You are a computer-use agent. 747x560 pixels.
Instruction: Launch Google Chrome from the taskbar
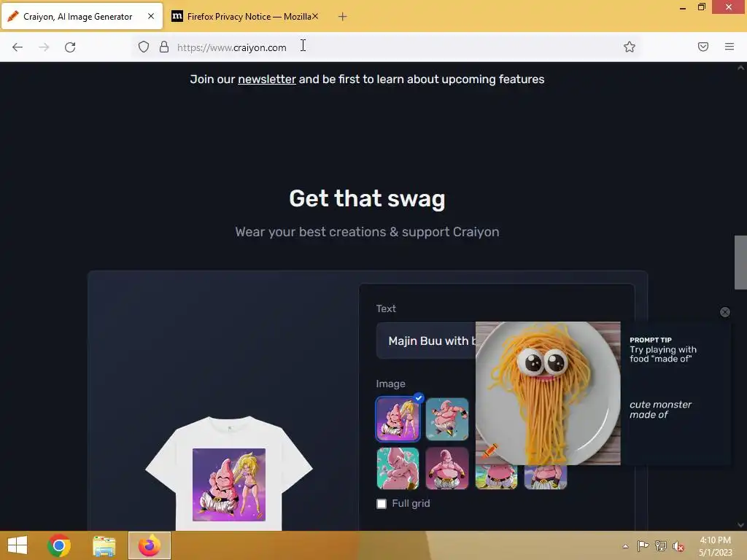[59, 545]
